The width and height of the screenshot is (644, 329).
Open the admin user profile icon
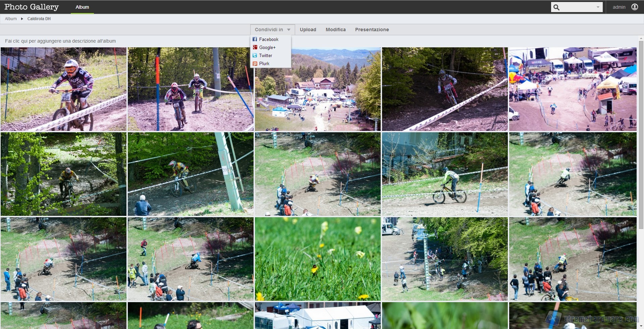635,7
